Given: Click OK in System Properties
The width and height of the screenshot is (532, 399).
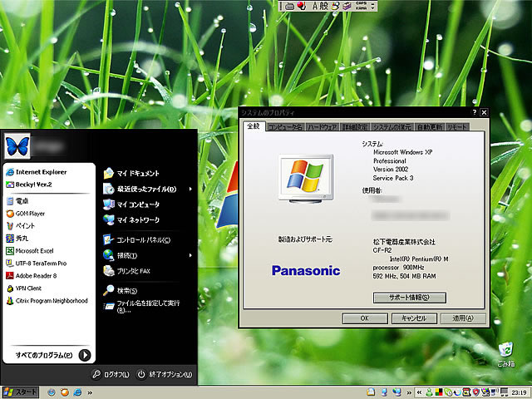Looking at the screenshot, I should pyautogui.click(x=365, y=318).
